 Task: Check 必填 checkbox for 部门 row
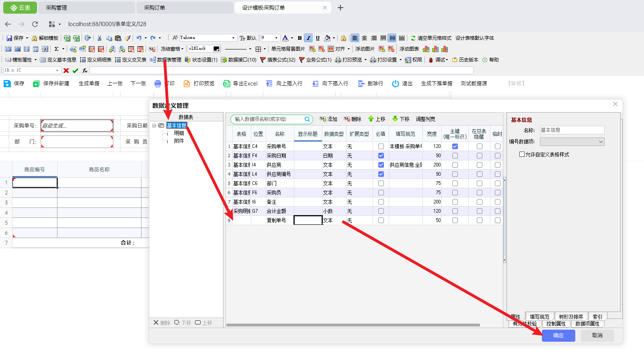point(381,183)
